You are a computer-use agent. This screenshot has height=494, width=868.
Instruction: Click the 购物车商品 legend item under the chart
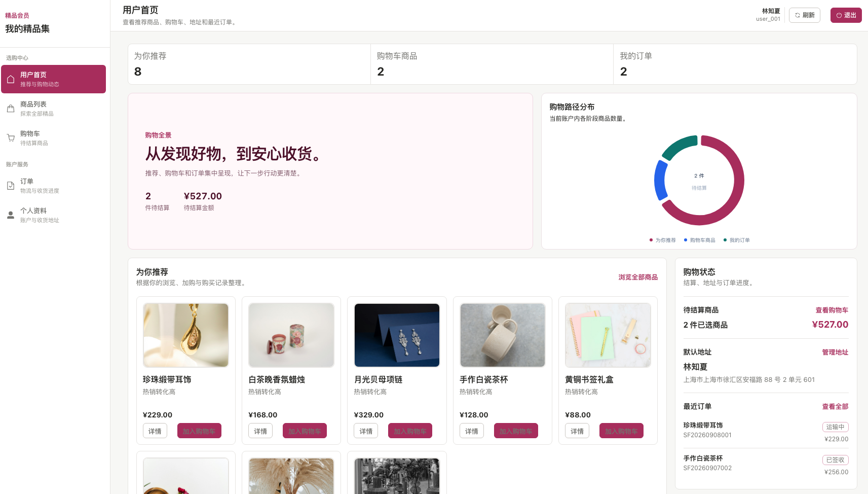coord(700,240)
